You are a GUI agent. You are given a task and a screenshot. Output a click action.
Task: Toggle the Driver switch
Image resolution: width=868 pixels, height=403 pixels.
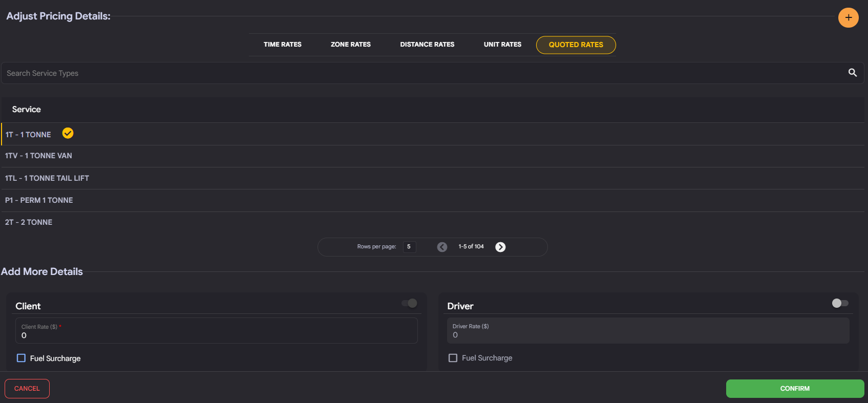(840, 303)
